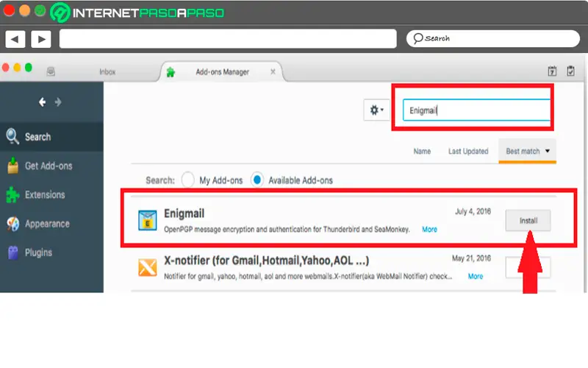Screen dimensions: 588x368
Task: Go back using the sidebar left arrow
Action: click(x=42, y=102)
